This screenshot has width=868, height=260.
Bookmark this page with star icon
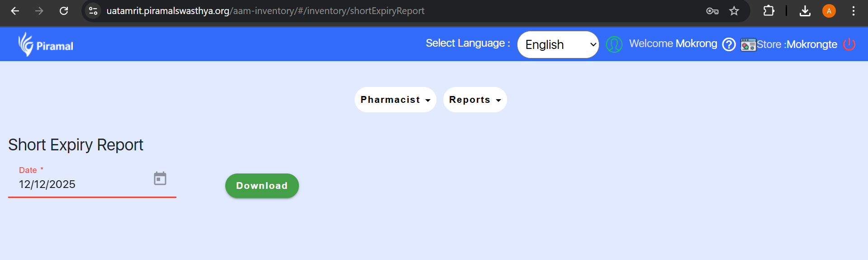(734, 11)
